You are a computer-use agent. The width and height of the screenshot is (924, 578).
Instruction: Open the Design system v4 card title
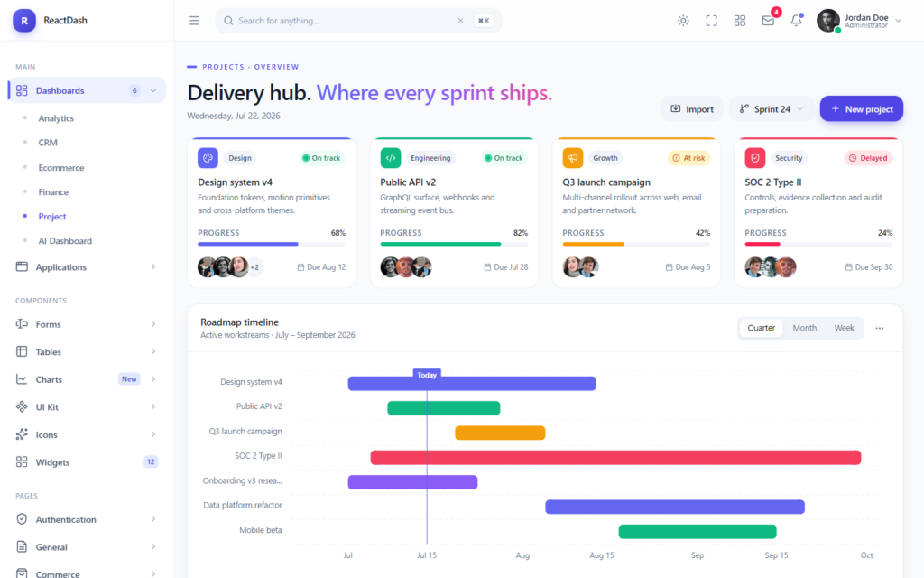[236, 182]
